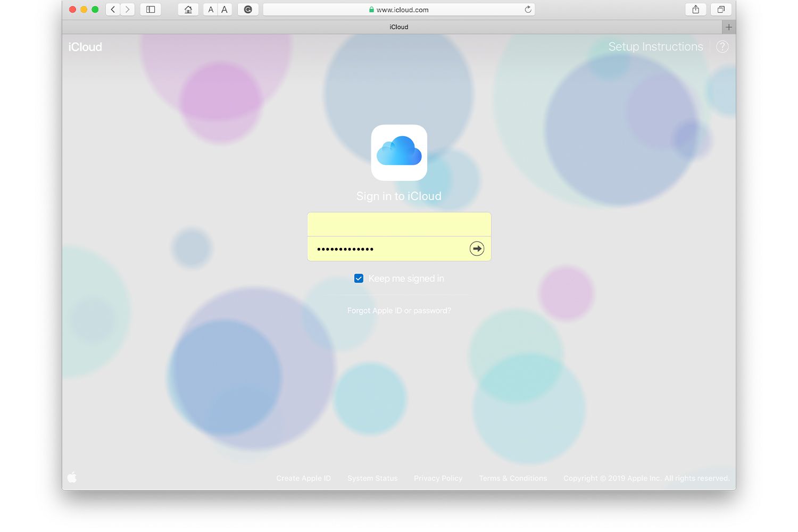Open the Share menu icon
The image size is (798, 532).
pos(695,10)
